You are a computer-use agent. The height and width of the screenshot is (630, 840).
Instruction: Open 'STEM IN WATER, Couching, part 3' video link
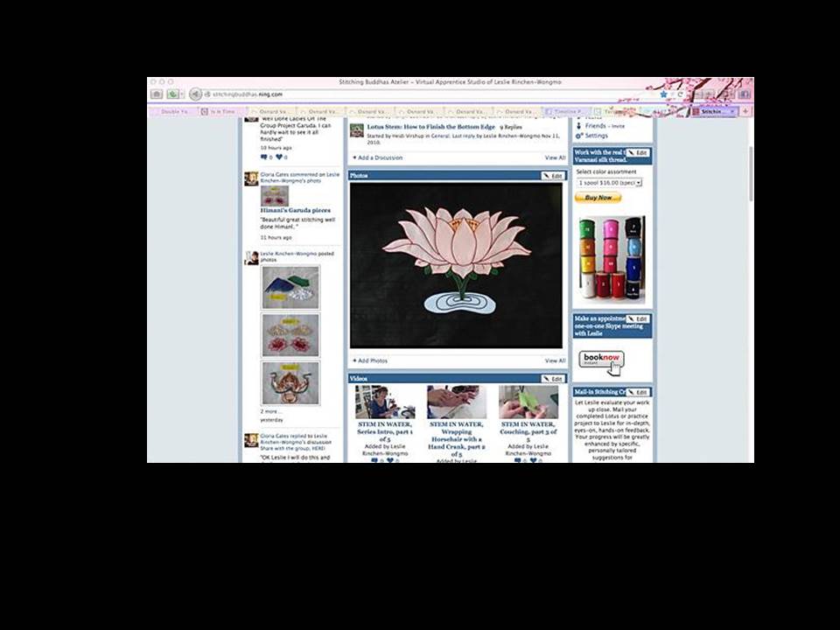pyautogui.click(x=528, y=431)
